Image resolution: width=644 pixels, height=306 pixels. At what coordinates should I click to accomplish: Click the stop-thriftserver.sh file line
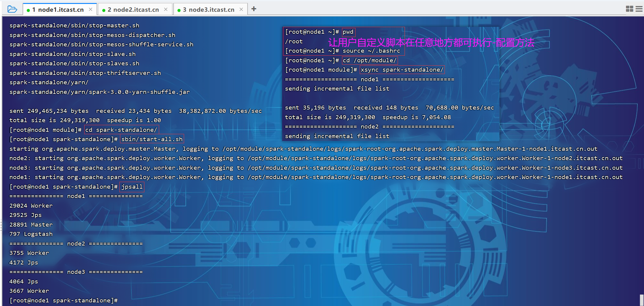pos(85,73)
